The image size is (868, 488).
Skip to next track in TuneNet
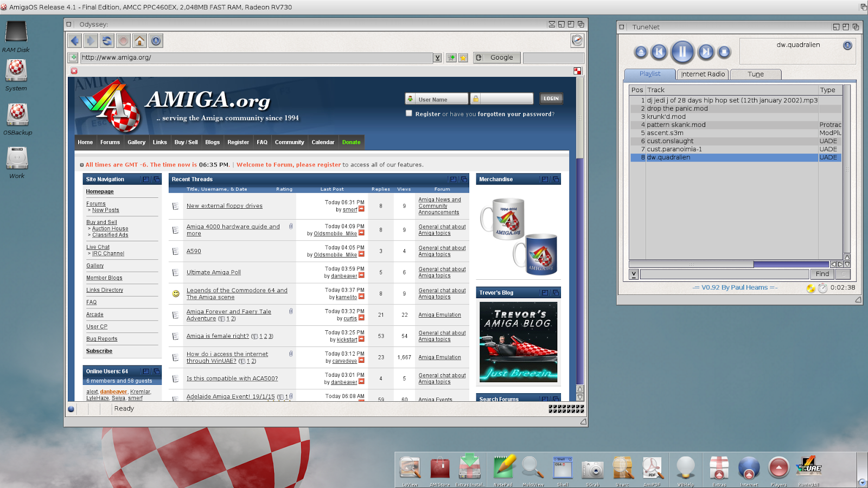point(706,52)
